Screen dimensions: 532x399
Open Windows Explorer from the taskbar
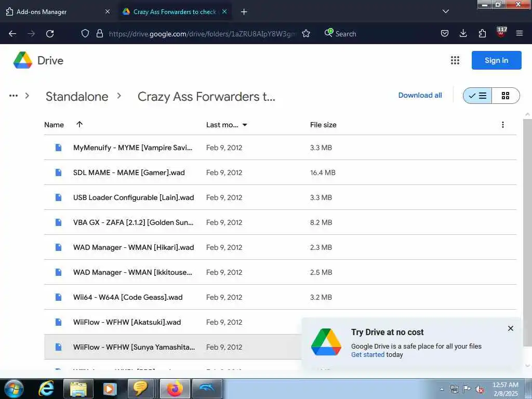[x=78, y=389]
